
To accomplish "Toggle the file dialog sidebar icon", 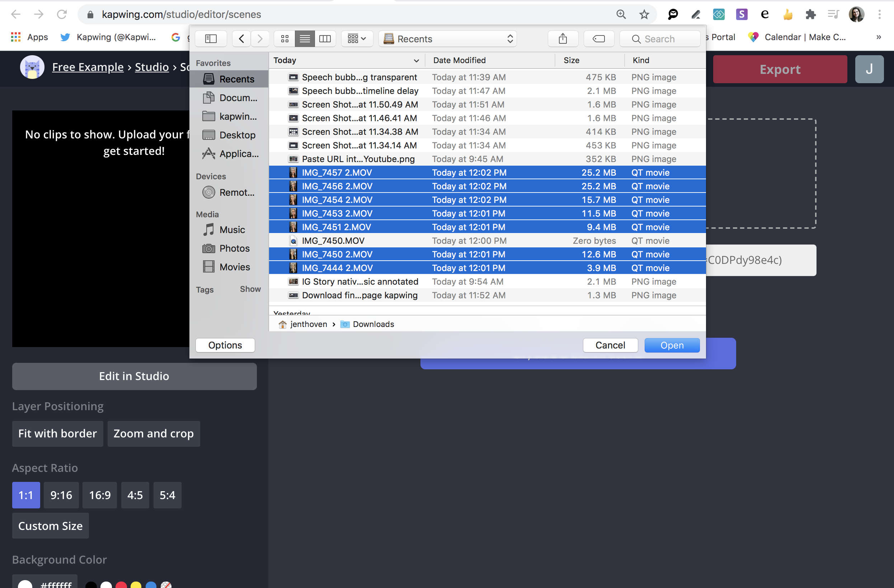I will tap(211, 39).
